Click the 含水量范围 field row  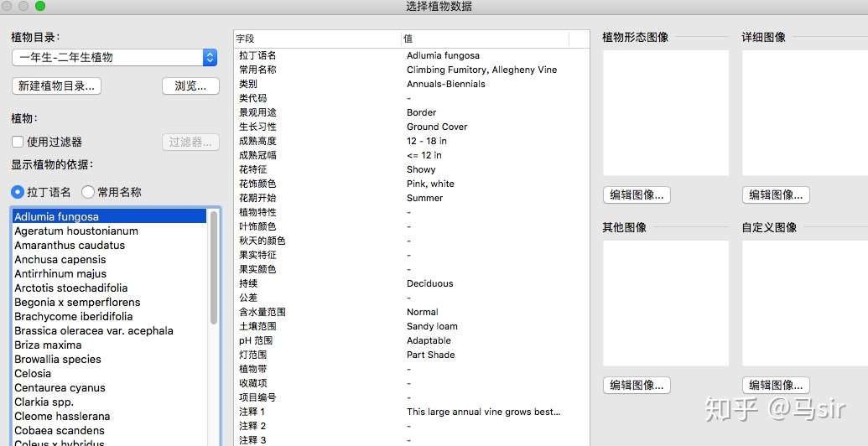tap(412, 312)
